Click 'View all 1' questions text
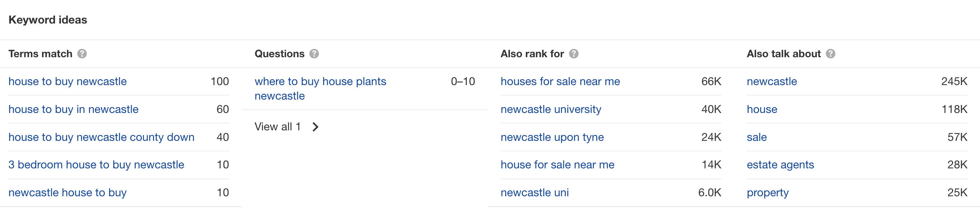 pos(277,127)
